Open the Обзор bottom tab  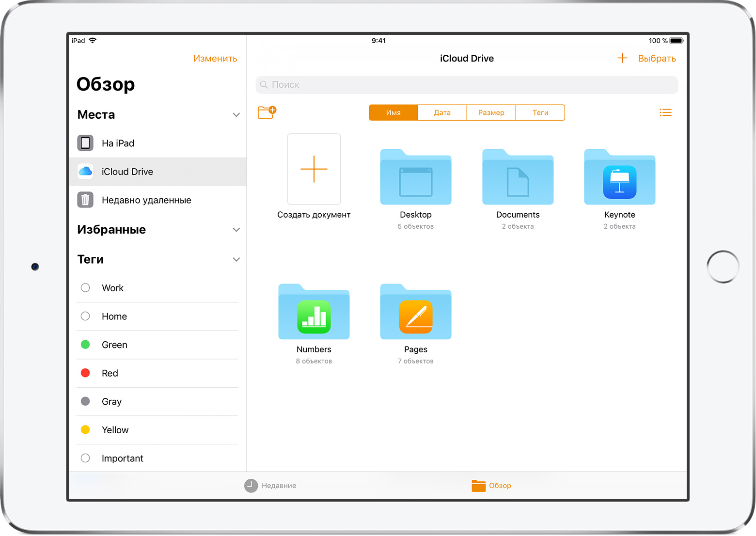pos(491,486)
